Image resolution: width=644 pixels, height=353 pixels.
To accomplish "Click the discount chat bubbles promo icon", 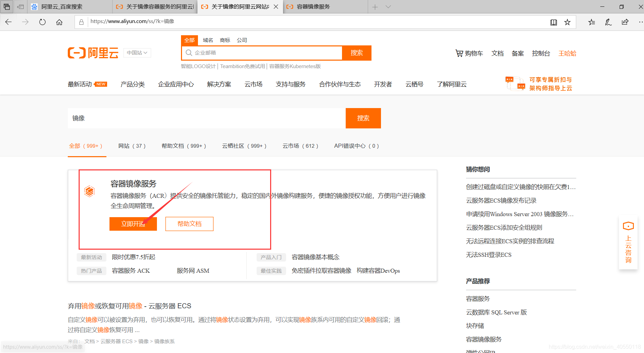I will [515, 83].
